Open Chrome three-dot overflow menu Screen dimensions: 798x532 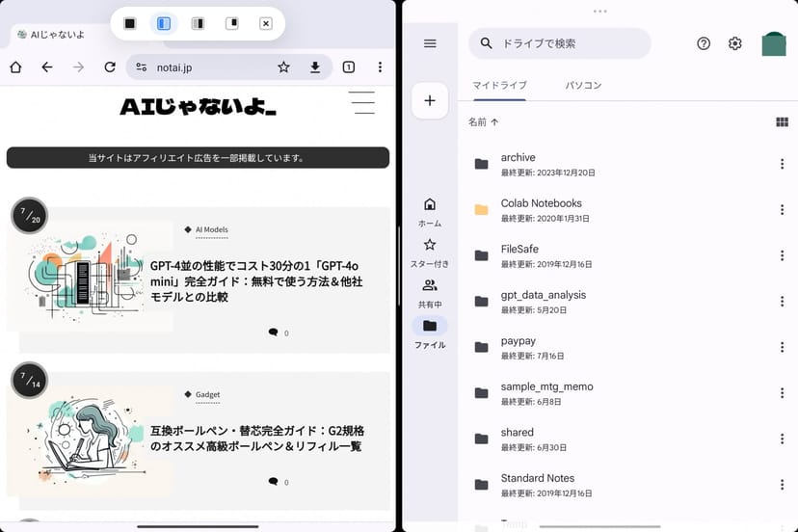380,67
